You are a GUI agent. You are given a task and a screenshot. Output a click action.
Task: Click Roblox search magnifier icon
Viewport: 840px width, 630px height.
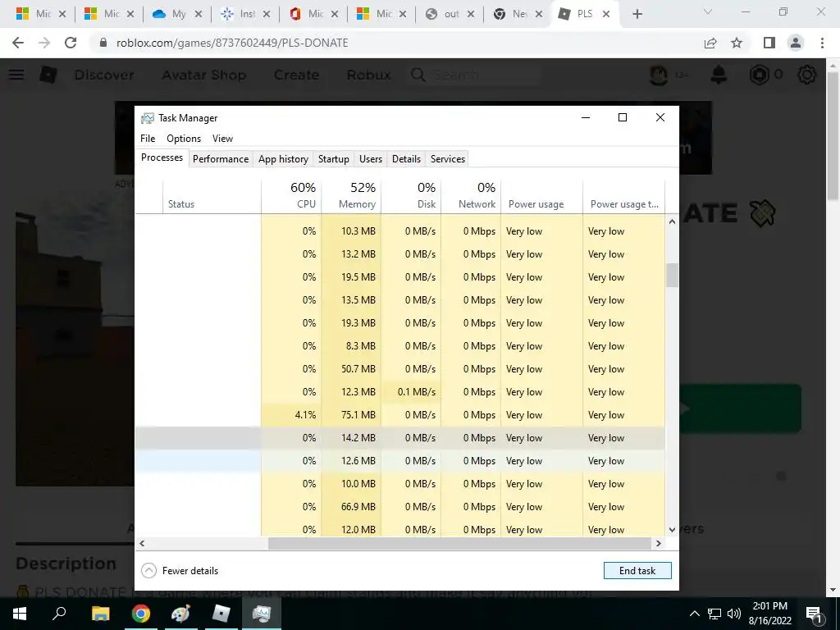(418, 75)
